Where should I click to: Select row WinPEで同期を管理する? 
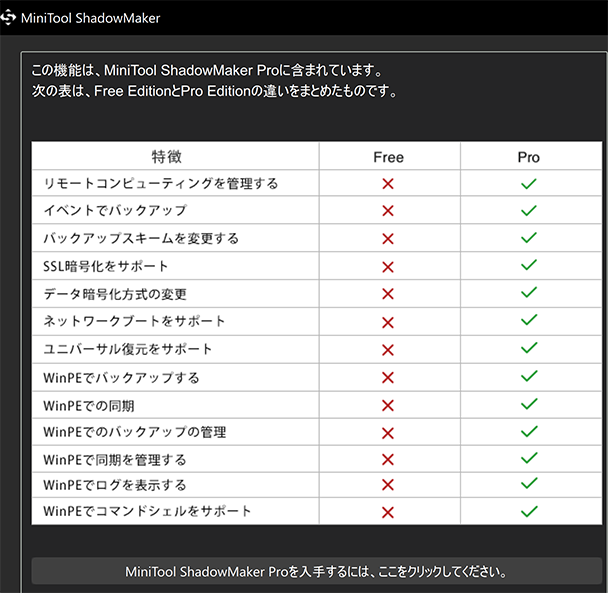click(316, 459)
